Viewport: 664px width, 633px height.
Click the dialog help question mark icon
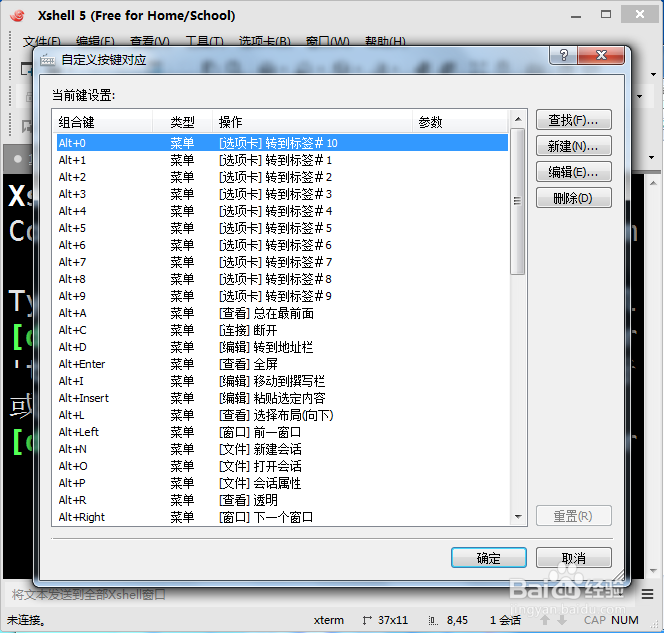point(564,55)
